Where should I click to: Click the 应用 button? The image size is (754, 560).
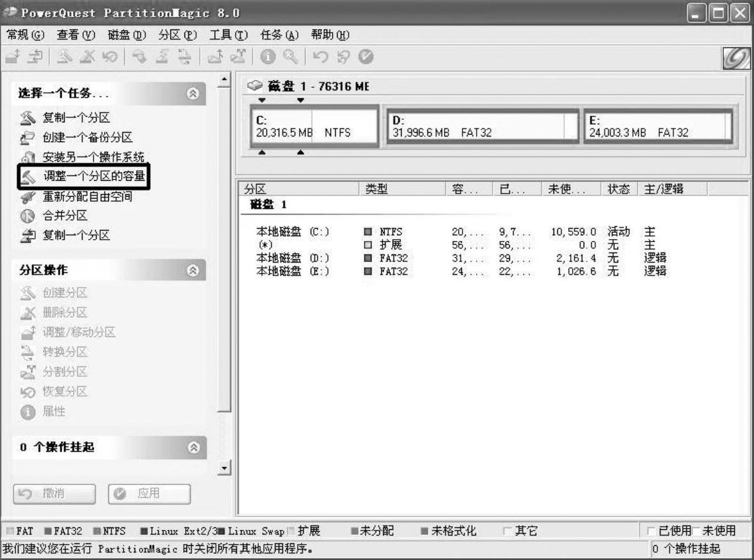(149, 494)
